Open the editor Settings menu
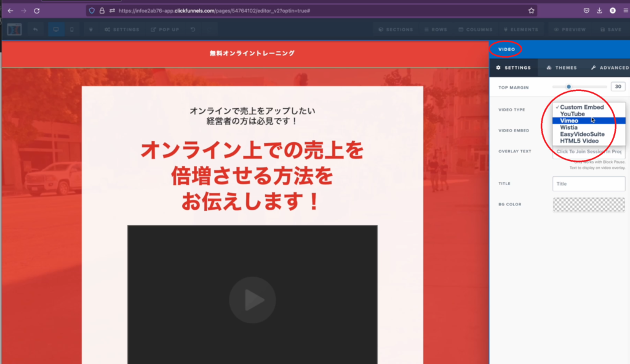The image size is (630, 364). tap(122, 30)
